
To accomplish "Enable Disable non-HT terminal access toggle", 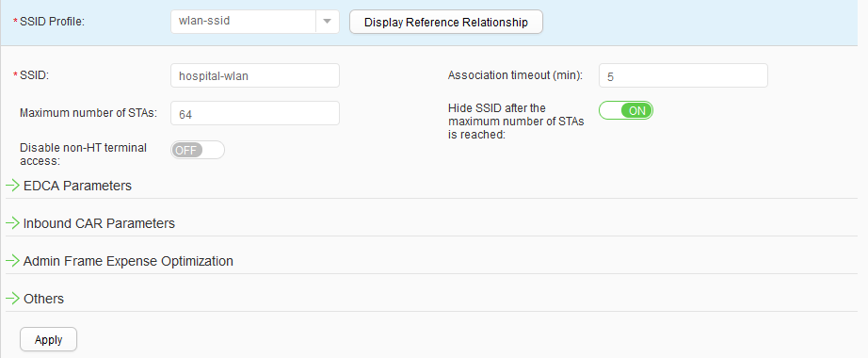I will tap(198, 150).
